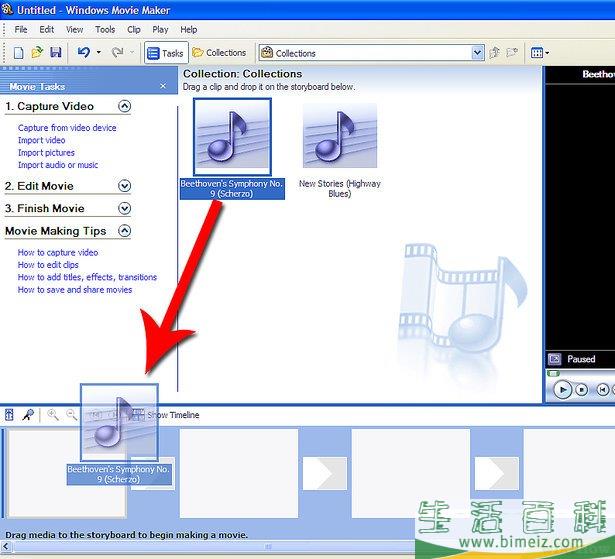Click the Import video link
This screenshot has width=615, height=559.
[x=42, y=140]
